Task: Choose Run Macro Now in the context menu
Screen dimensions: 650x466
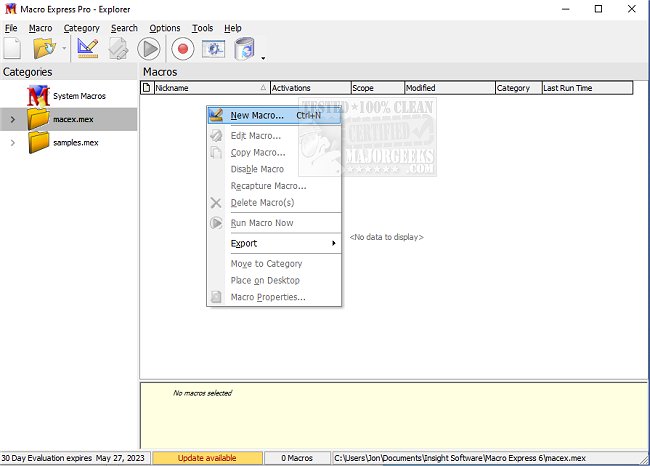Action: (x=274, y=223)
